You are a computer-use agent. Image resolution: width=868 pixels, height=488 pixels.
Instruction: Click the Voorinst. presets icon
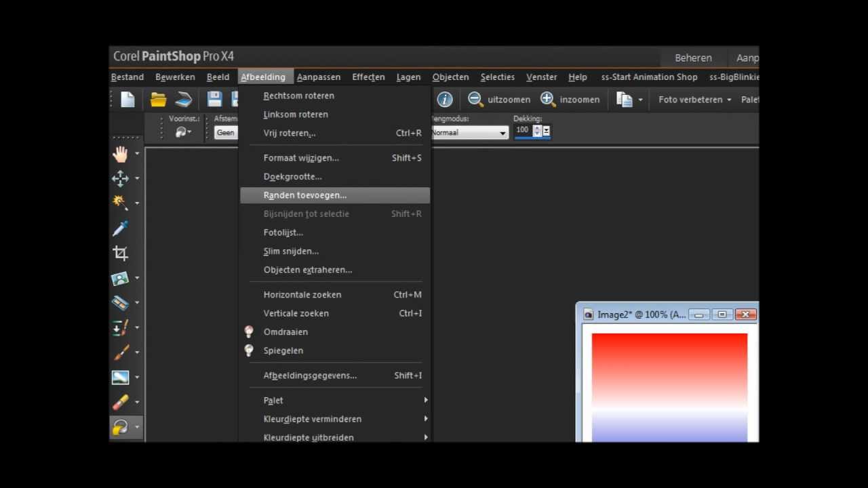[x=182, y=132]
